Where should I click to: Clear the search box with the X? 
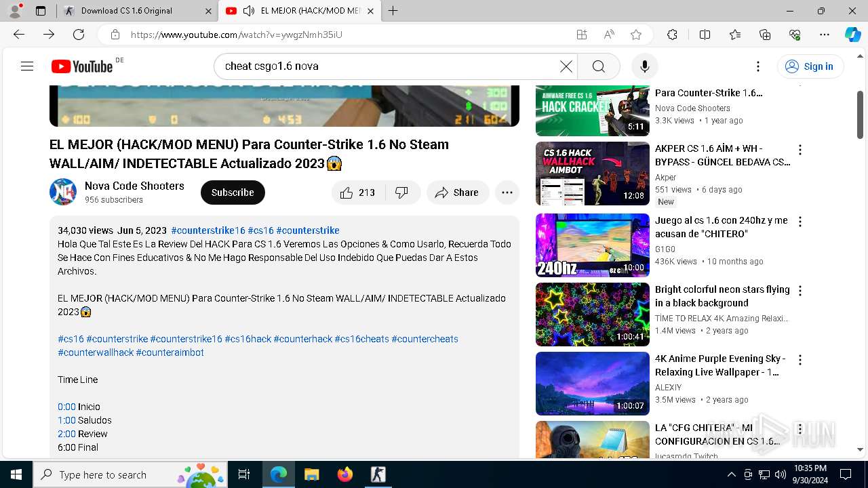[566, 66]
